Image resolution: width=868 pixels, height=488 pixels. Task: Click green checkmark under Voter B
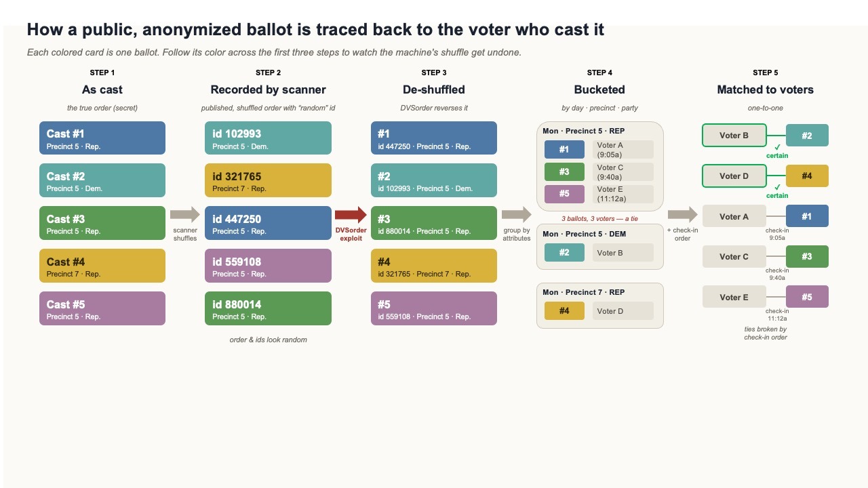(x=777, y=147)
